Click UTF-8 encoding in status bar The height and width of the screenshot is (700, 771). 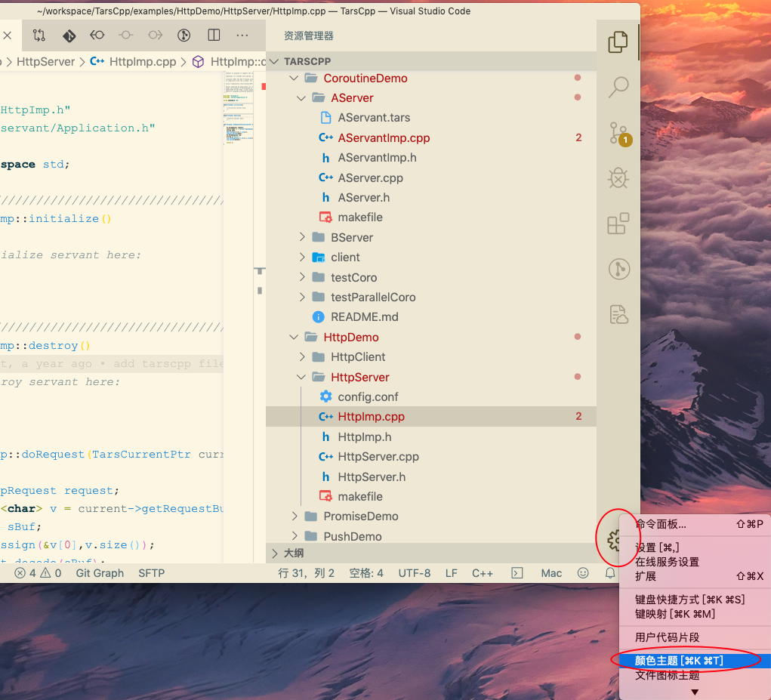415,573
